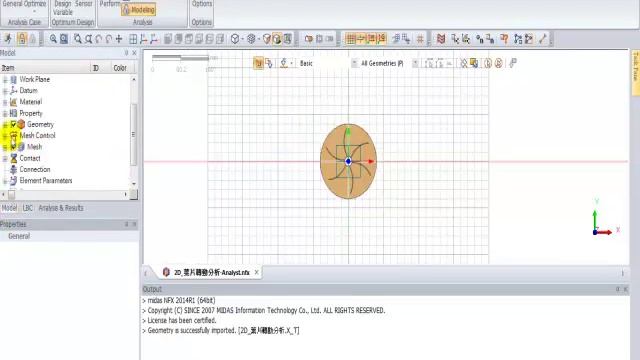Click the Sensor button in Optimum Design

pyautogui.click(x=84, y=4)
